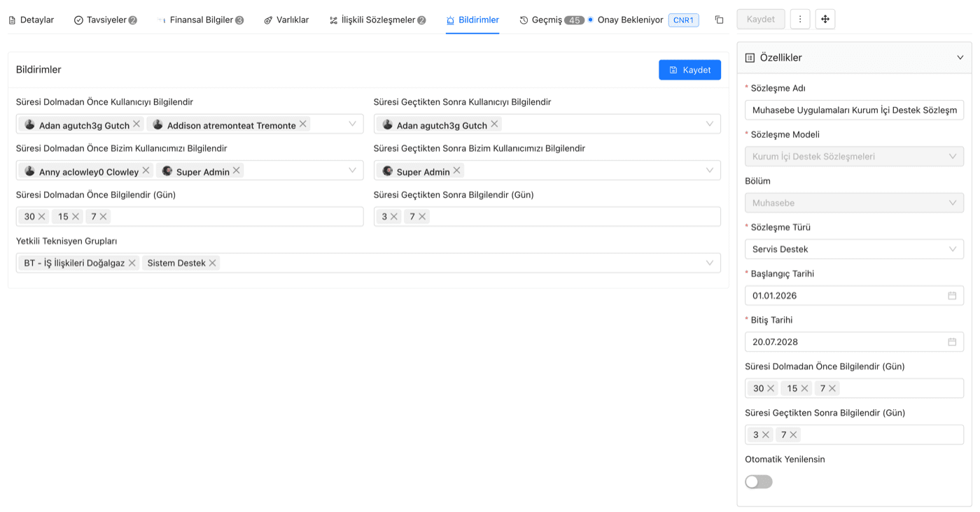Remove the 15 tag in Bildirimler panel

click(x=76, y=217)
